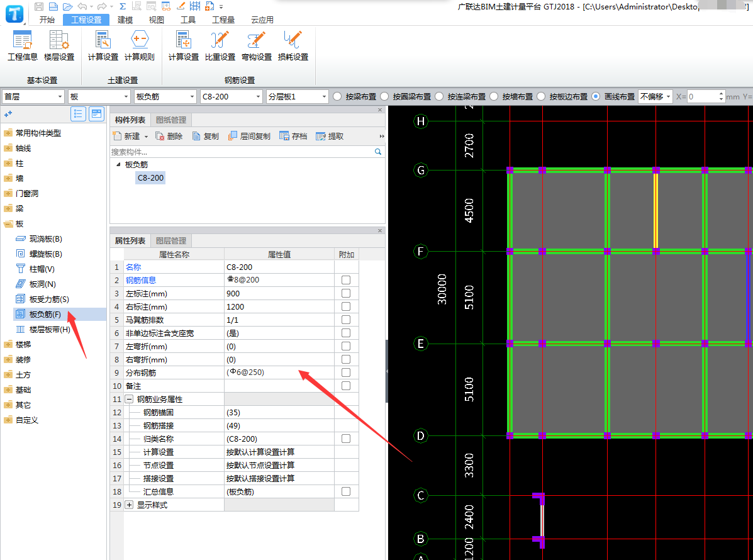Click 层间复制 button

(249, 137)
